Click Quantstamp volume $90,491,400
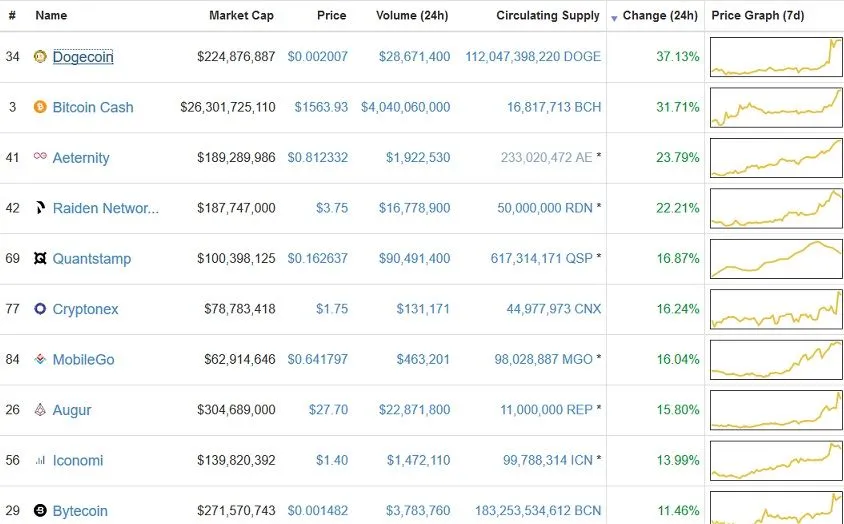844x524 pixels. (414, 258)
